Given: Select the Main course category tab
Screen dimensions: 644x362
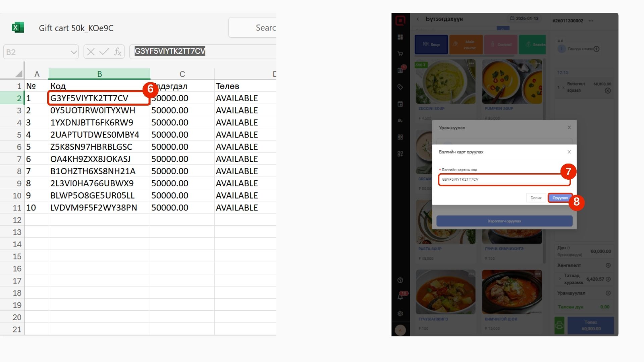Looking at the screenshot, I should pyautogui.click(x=466, y=44).
